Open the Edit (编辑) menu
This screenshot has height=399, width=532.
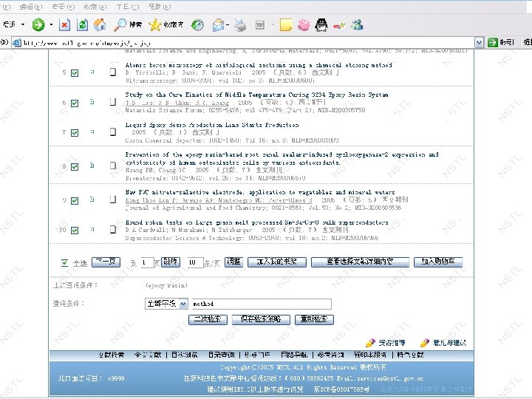point(31,7)
